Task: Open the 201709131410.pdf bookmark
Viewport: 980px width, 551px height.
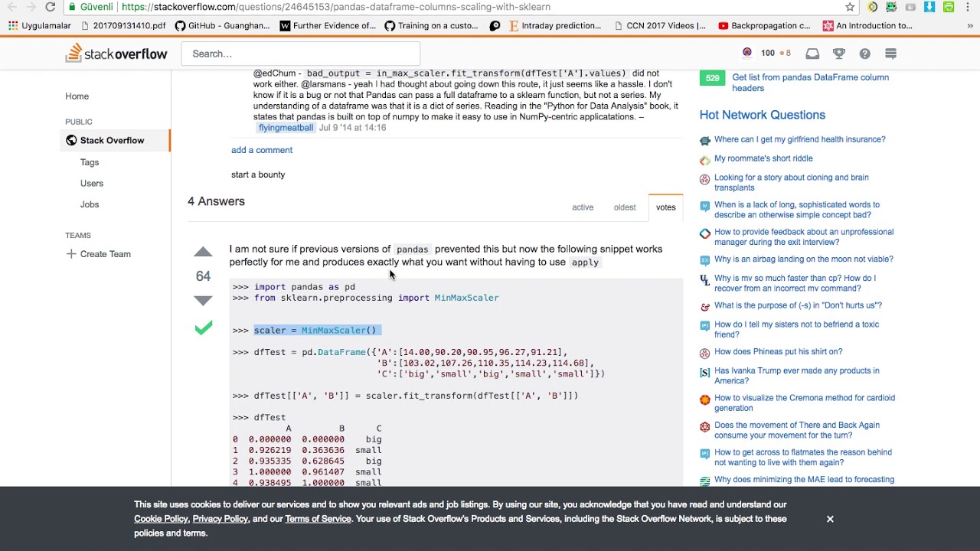Action: (x=122, y=25)
